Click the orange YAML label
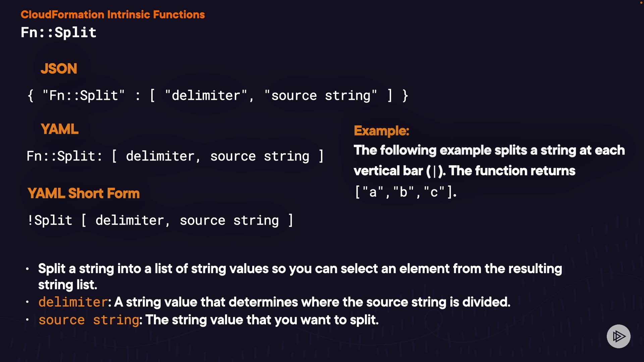Viewport: 644px width, 362px height. click(x=59, y=129)
